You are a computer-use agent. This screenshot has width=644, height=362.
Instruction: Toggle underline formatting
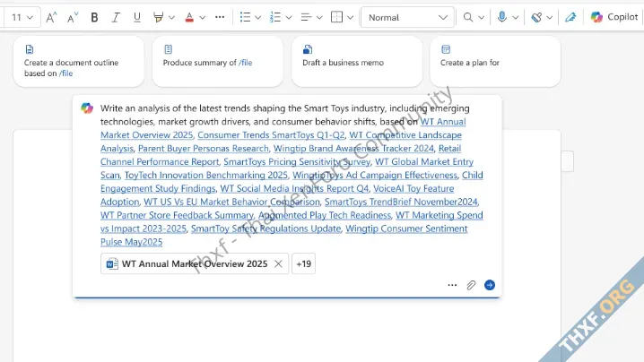point(137,17)
